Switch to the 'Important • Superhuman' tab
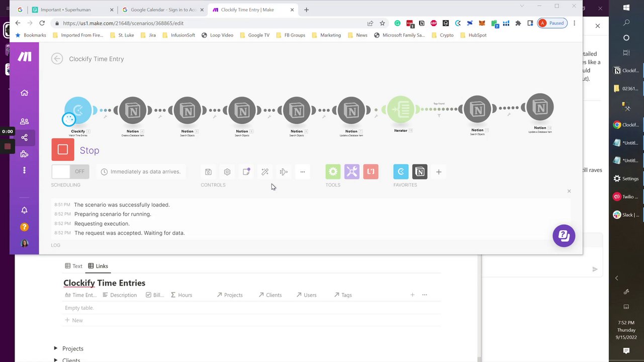 (x=71, y=10)
